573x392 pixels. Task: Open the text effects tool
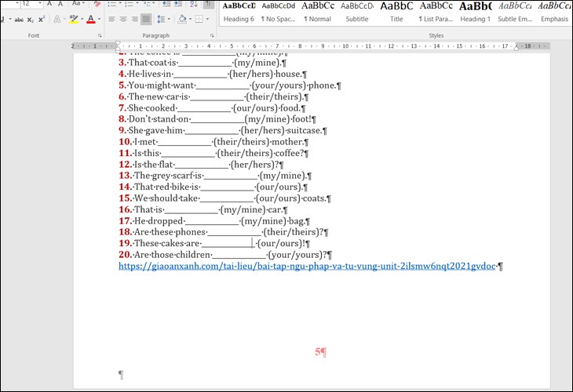(57, 19)
